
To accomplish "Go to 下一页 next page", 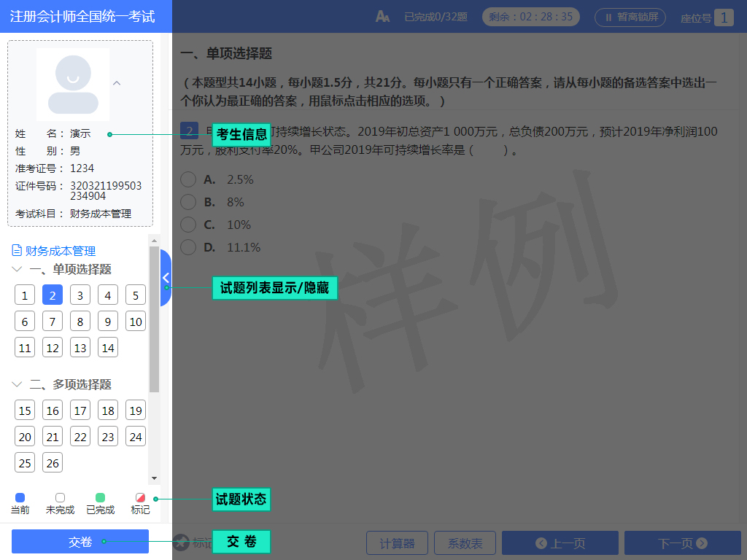I will pos(682,542).
